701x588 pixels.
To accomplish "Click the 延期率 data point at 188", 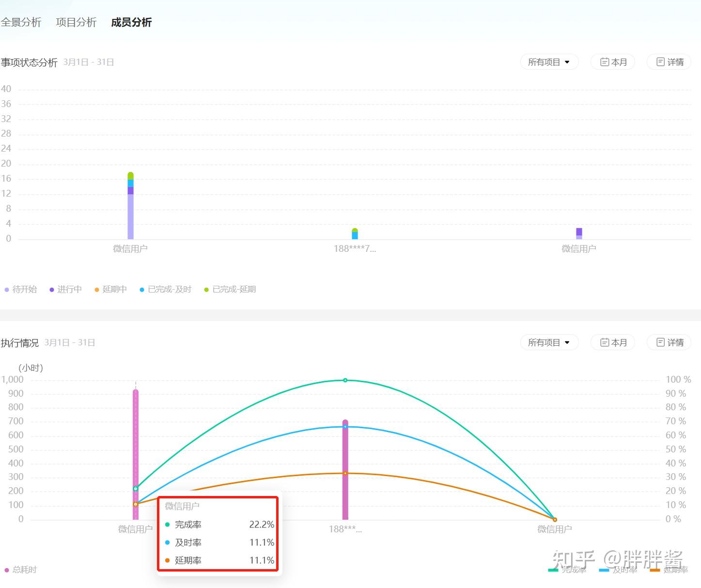I will [345, 473].
